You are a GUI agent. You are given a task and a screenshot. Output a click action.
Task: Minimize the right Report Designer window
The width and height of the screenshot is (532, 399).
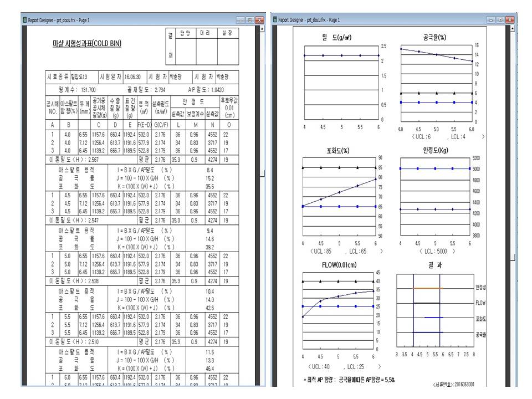pos(490,20)
